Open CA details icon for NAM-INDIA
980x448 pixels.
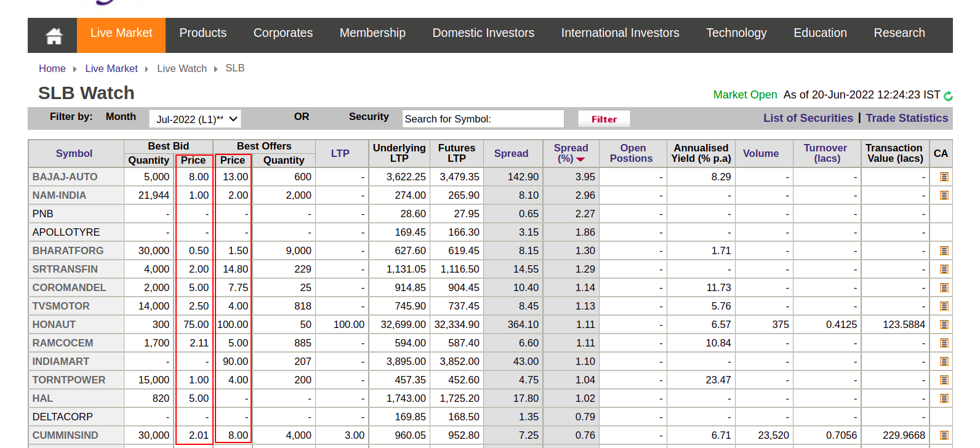(x=944, y=196)
